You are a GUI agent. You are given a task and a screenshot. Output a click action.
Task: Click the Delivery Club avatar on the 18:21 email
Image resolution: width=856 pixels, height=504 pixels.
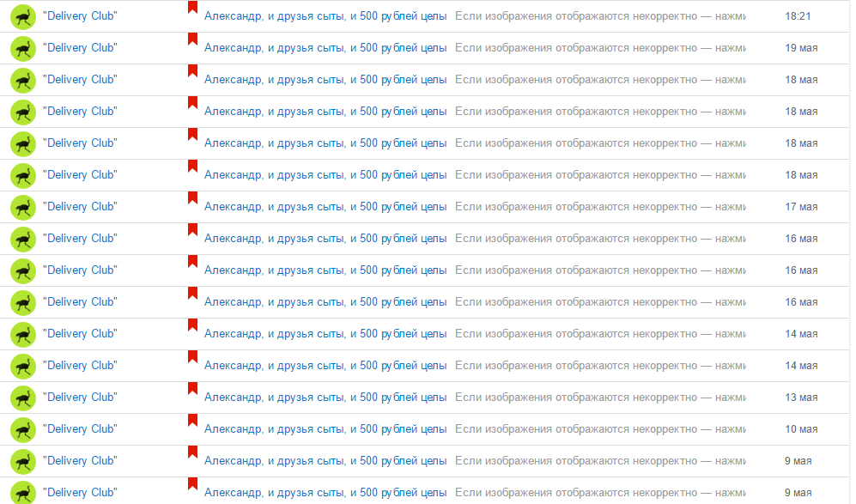pos(23,17)
